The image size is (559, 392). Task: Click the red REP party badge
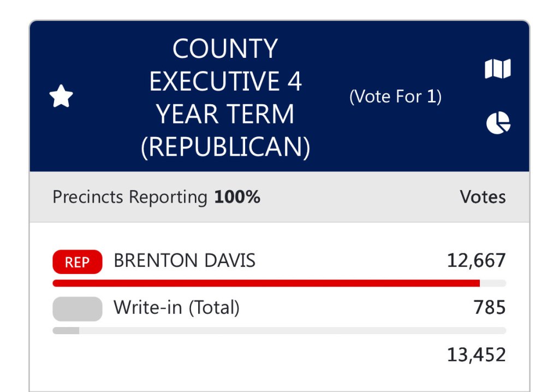(77, 262)
